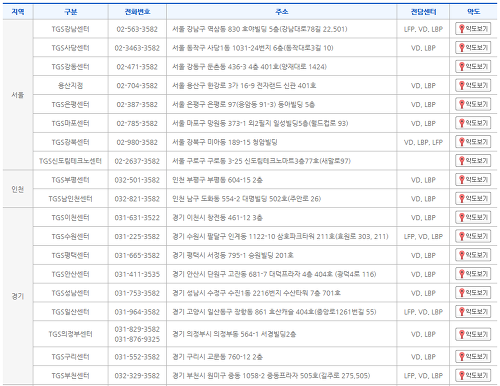Screen dimensions: 500x386
Task: Open 약도보기 for TGS평택센터
Action: click(473, 255)
